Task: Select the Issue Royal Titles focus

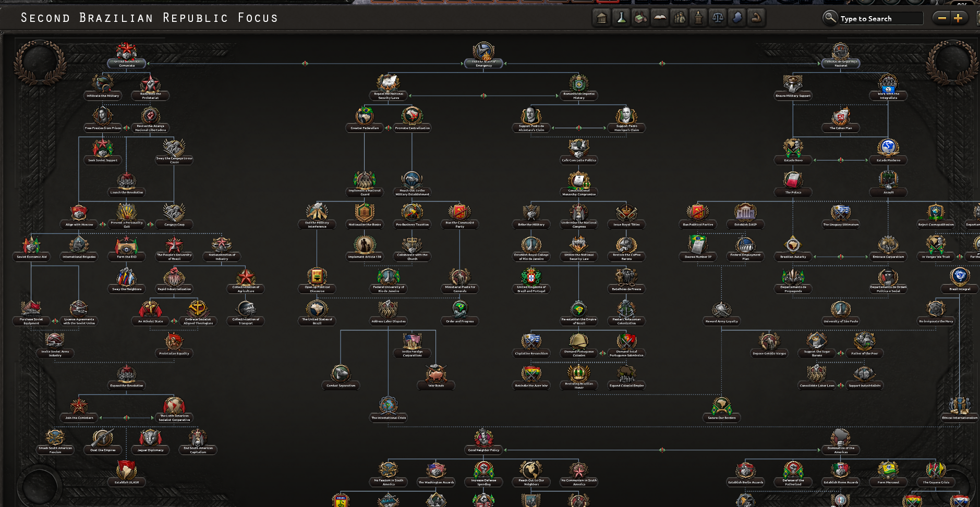Action: [x=626, y=216]
